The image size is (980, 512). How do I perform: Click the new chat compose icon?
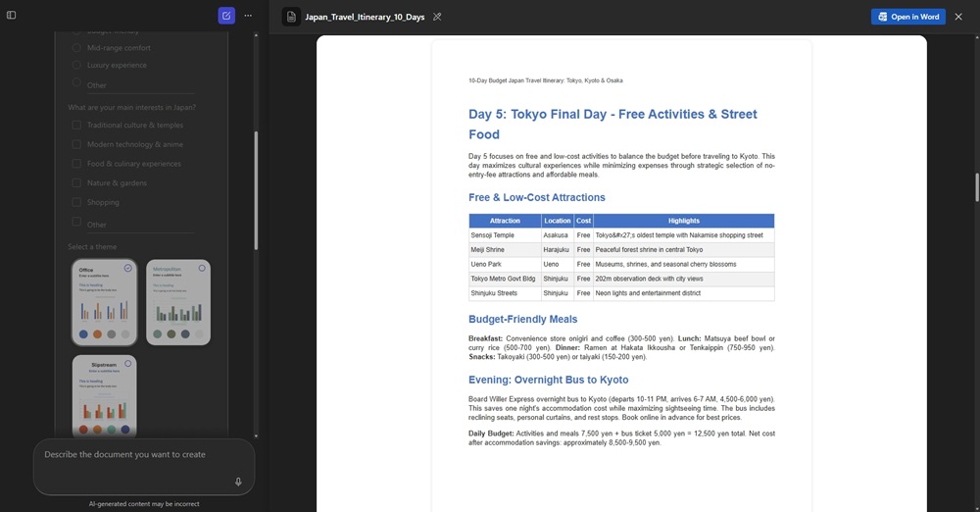pyautogui.click(x=226, y=16)
